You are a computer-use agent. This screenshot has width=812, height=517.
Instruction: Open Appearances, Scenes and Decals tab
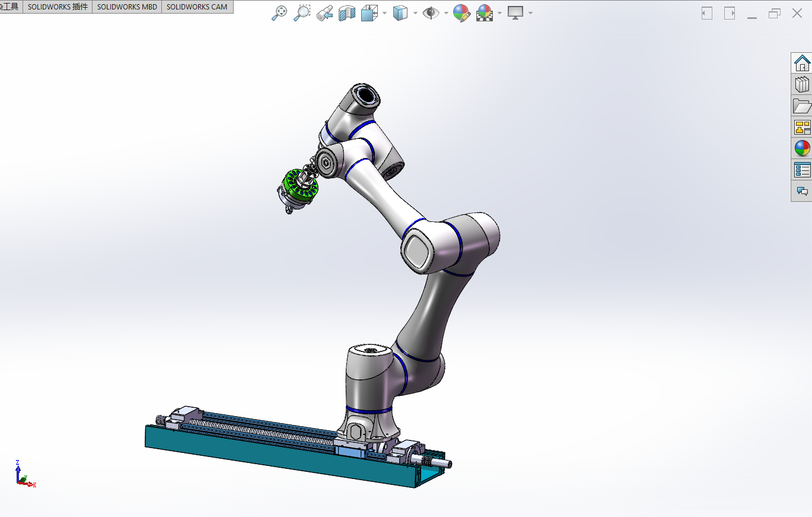[x=802, y=148]
